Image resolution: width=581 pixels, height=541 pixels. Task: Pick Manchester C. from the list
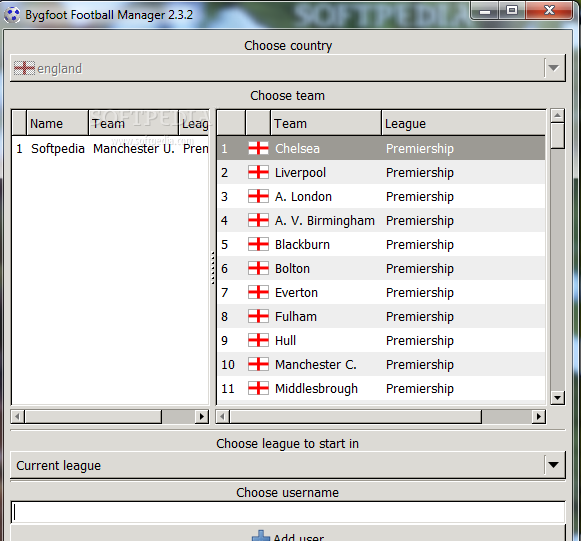coord(381,364)
